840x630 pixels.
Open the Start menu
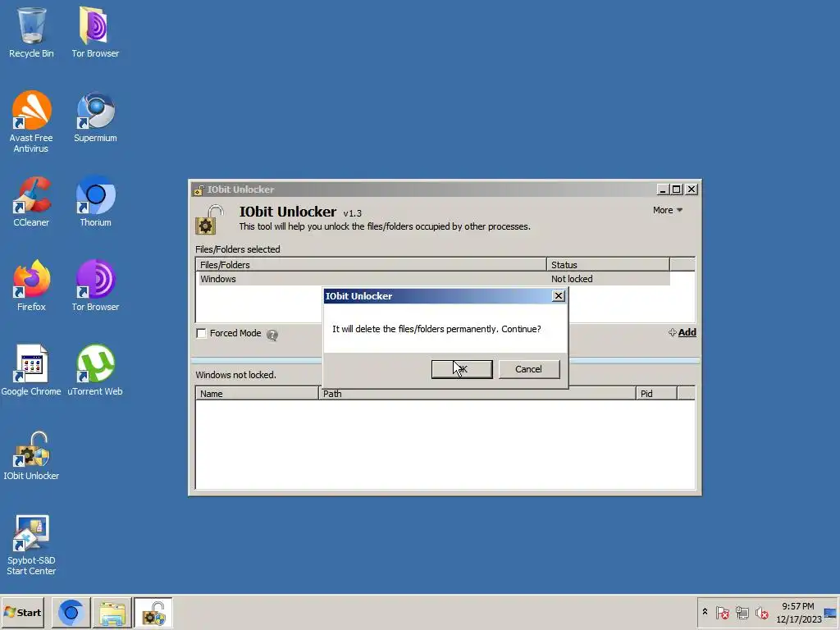(x=22, y=612)
